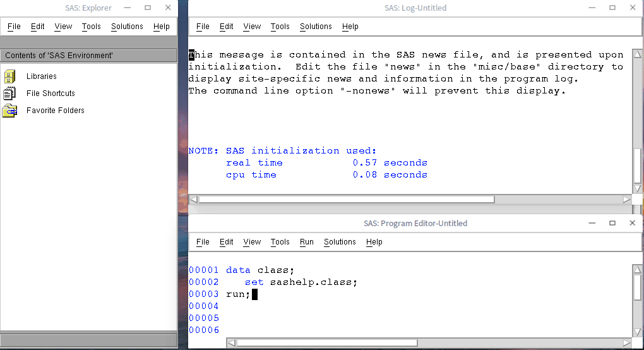Open Solutions menu in SAS Explorer window
This screenshot has width=644, height=350.
(x=127, y=27)
